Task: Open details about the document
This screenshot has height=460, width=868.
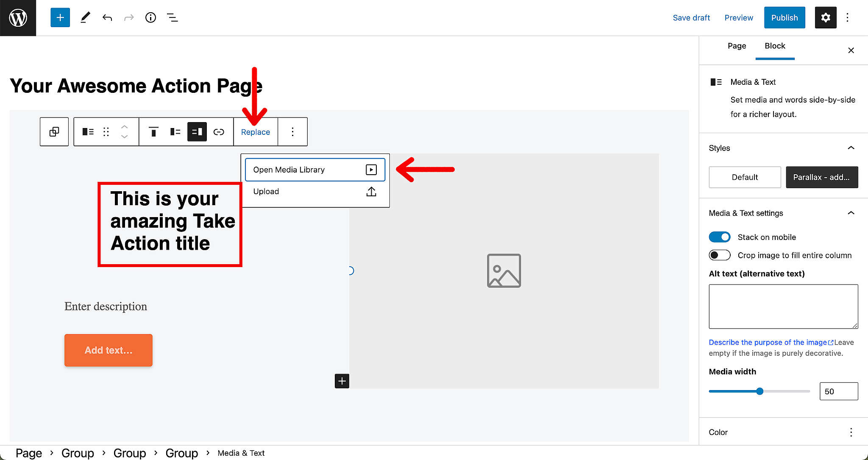Action: coord(150,17)
